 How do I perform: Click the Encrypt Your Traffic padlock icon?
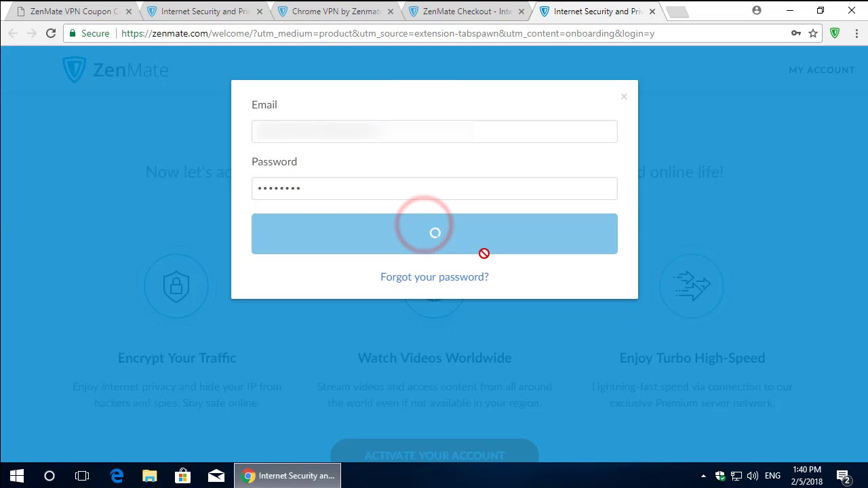pyautogui.click(x=176, y=286)
